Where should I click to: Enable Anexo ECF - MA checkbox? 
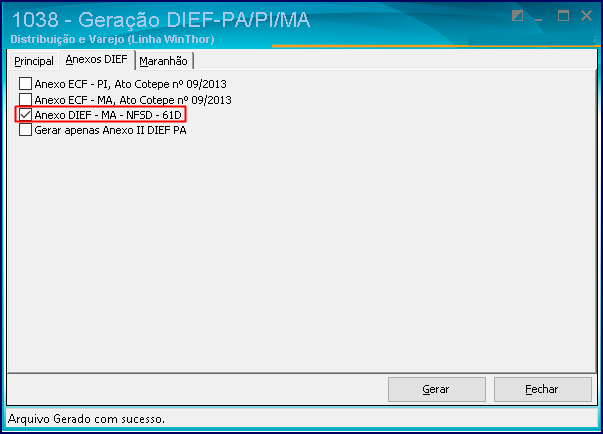click(25, 99)
